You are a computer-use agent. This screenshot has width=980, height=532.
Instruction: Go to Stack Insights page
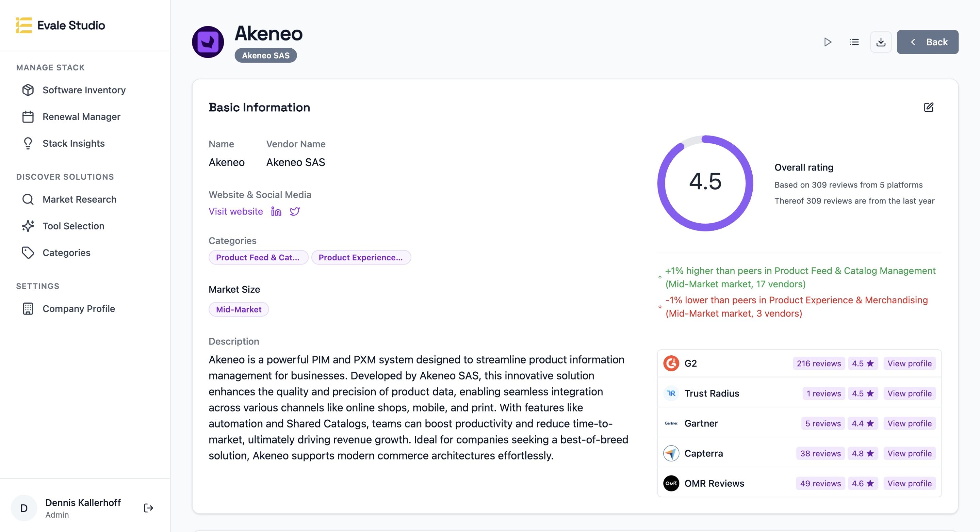pos(73,143)
